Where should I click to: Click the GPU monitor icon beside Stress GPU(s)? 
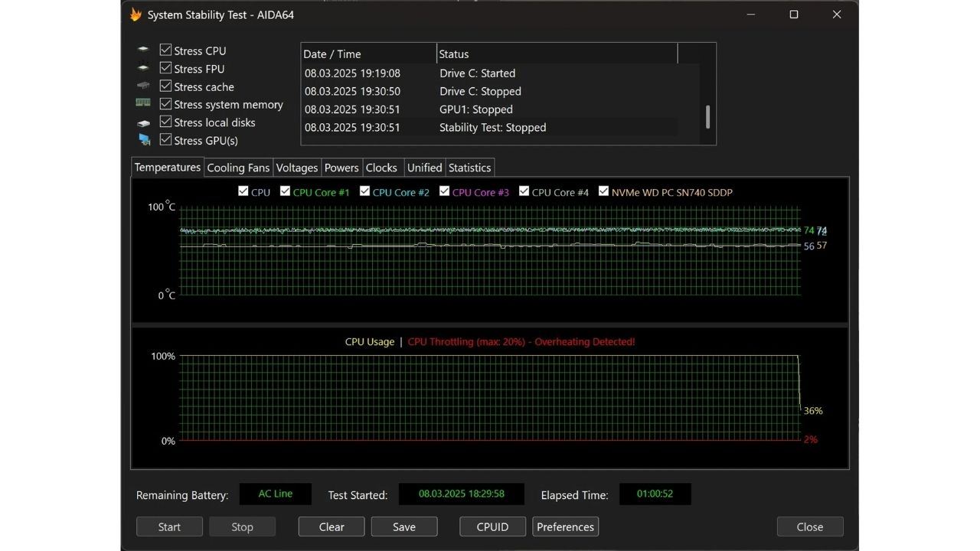(144, 140)
